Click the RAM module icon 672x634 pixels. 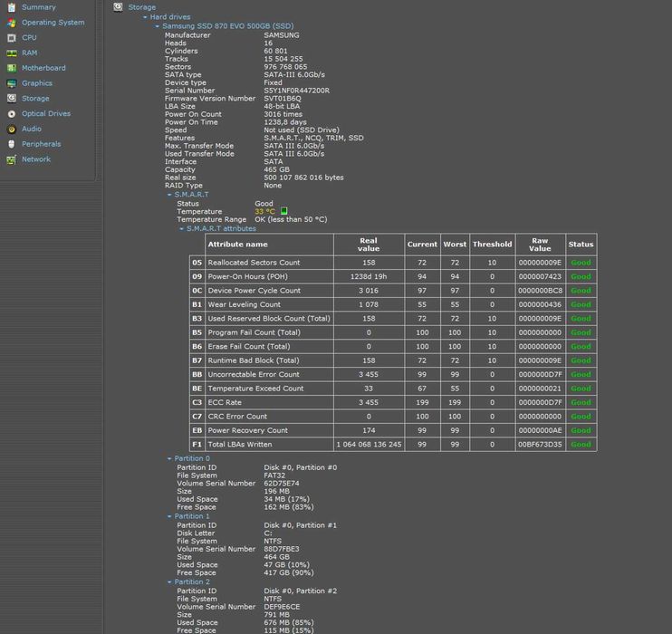point(12,53)
